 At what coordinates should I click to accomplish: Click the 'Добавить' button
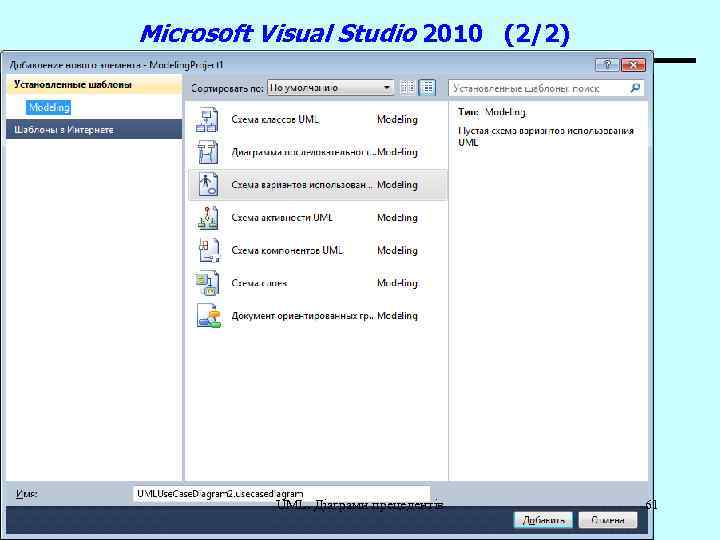point(543,520)
